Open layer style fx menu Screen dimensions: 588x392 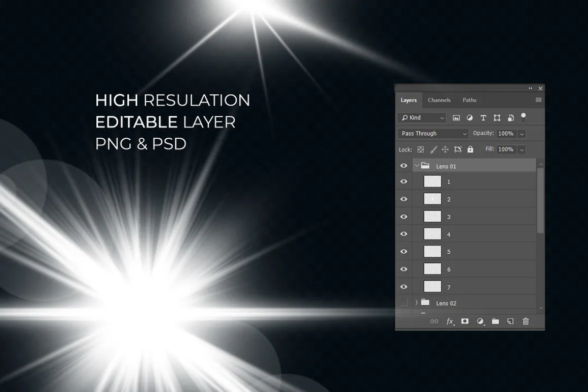tap(450, 321)
